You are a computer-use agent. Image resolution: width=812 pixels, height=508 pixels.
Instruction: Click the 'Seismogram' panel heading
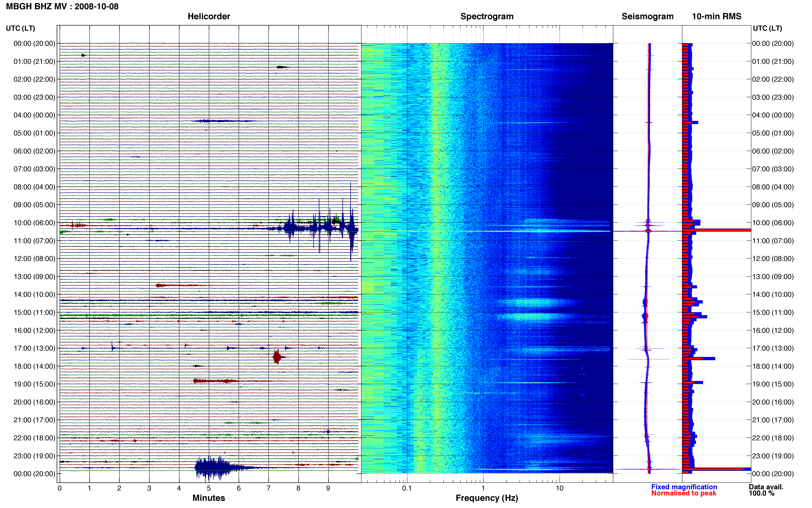(648, 16)
